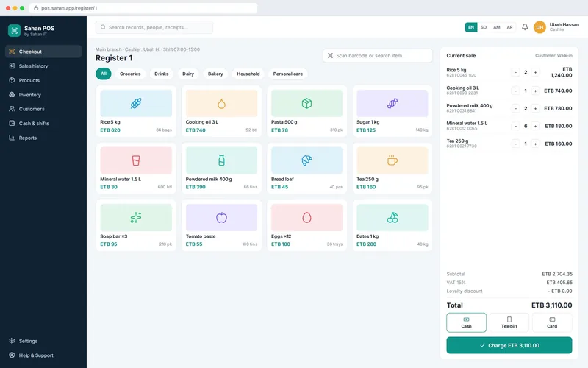This screenshot has height=368, width=588.
Task: Decrease Mineral water 1.5 L quantity
Action: (515, 126)
